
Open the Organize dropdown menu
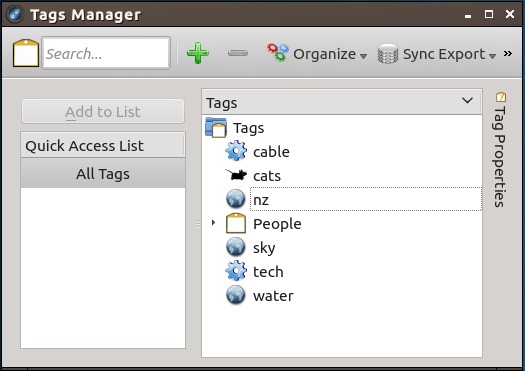(317, 54)
